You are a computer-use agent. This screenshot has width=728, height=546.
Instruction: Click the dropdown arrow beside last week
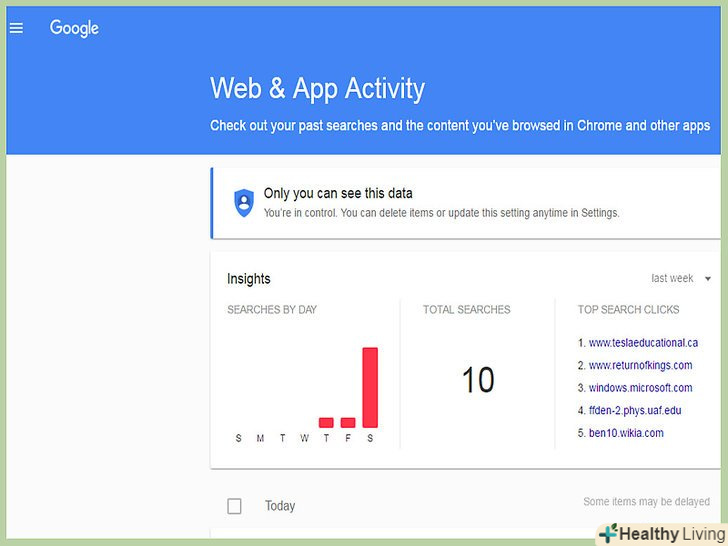[708, 279]
